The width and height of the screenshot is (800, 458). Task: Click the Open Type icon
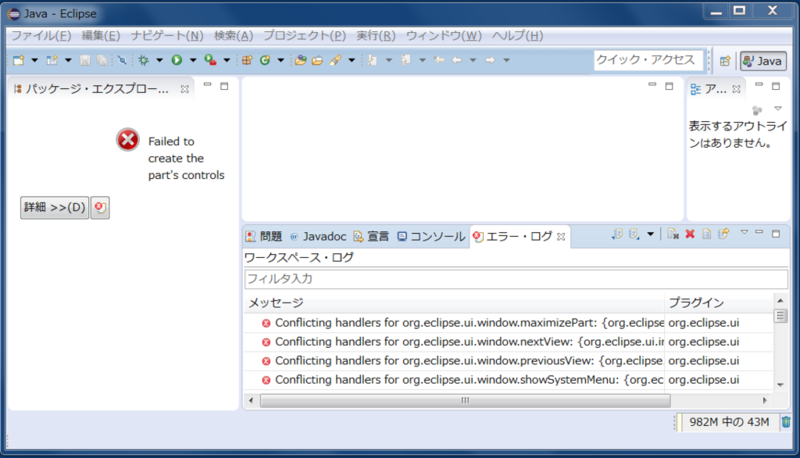(x=301, y=60)
